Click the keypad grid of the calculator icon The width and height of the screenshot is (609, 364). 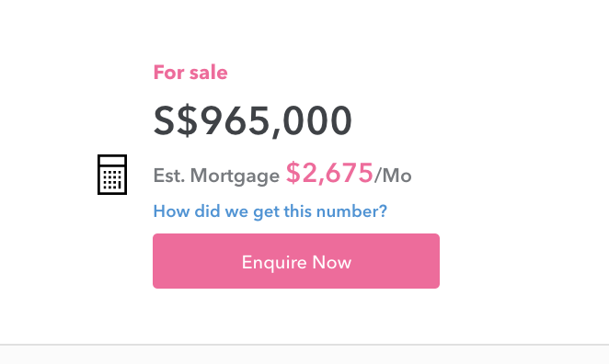tap(112, 179)
